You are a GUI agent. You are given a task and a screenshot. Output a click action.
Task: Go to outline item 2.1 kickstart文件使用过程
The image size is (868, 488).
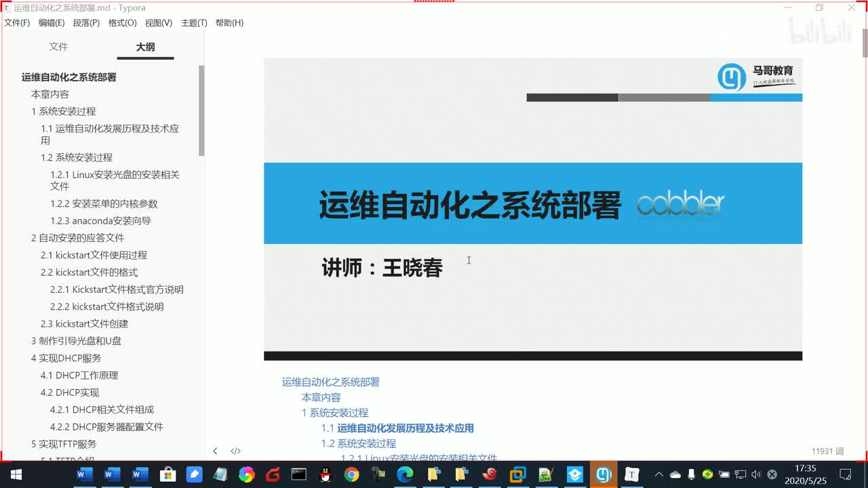click(94, 255)
